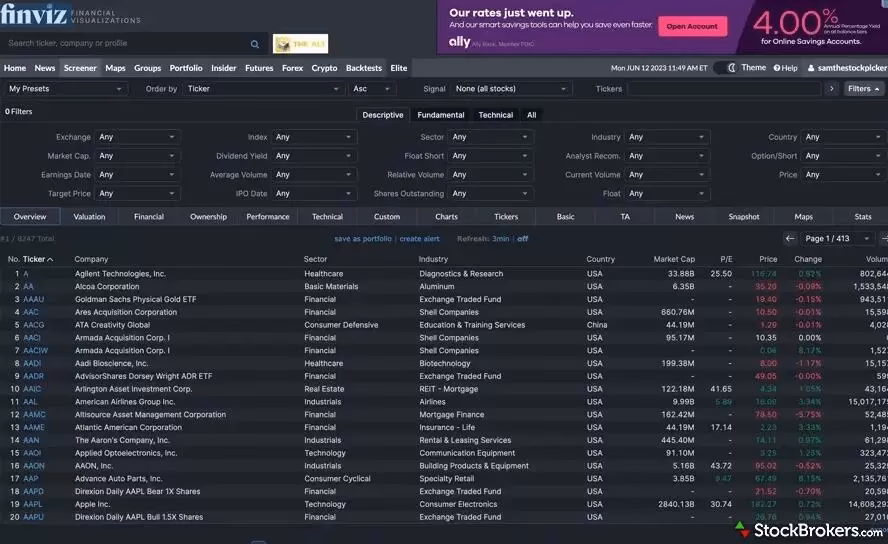Image resolution: width=888 pixels, height=544 pixels.
Task: Click the ticker sort ascending arrow
Action: point(50,259)
